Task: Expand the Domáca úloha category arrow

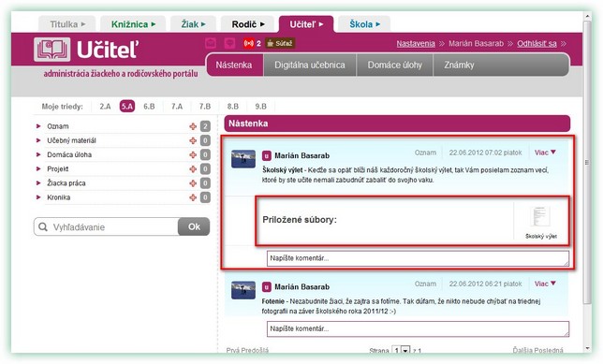Action: tap(38, 154)
